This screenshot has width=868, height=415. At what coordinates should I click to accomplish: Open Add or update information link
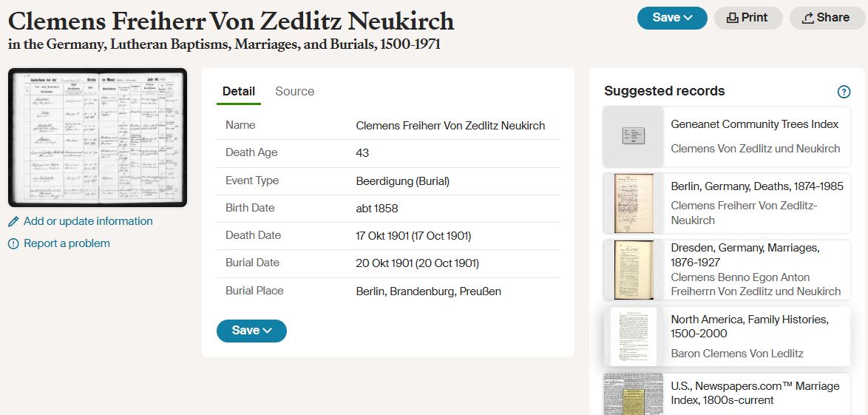pyautogui.click(x=88, y=221)
